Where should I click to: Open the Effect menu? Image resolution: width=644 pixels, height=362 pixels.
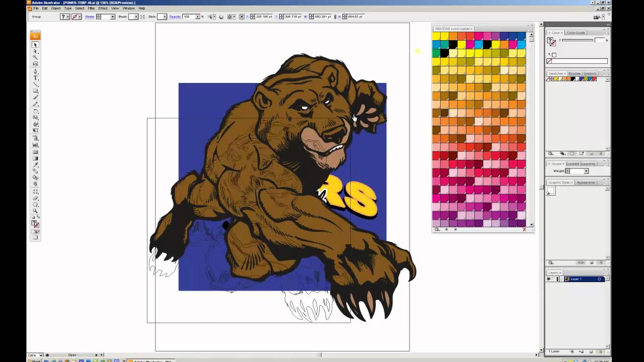click(x=103, y=8)
